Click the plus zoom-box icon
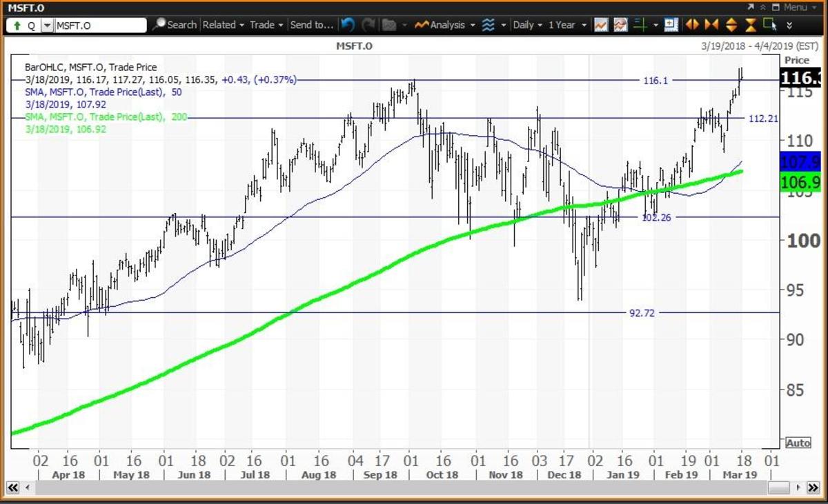The height and width of the screenshot is (504, 828). coord(670,25)
